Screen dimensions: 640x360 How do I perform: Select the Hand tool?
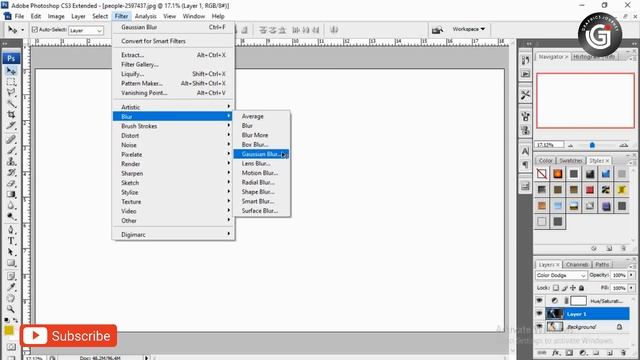[x=11, y=298]
